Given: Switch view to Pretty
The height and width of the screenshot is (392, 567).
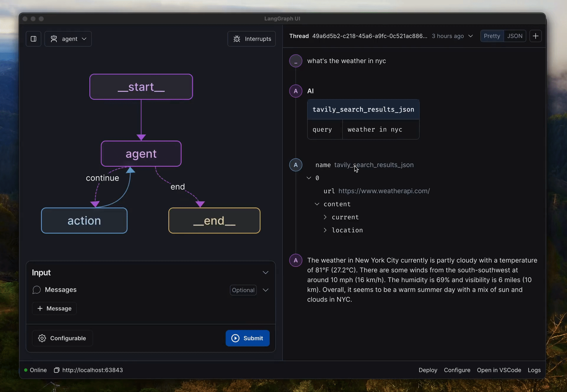Looking at the screenshot, I should (492, 36).
